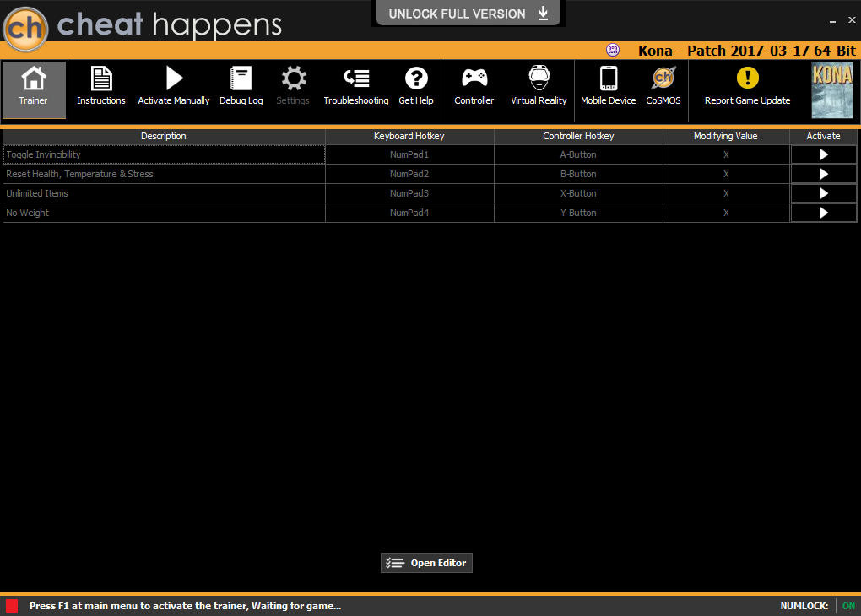This screenshot has width=861, height=616.
Task: Click the Description column header
Action: (x=164, y=136)
